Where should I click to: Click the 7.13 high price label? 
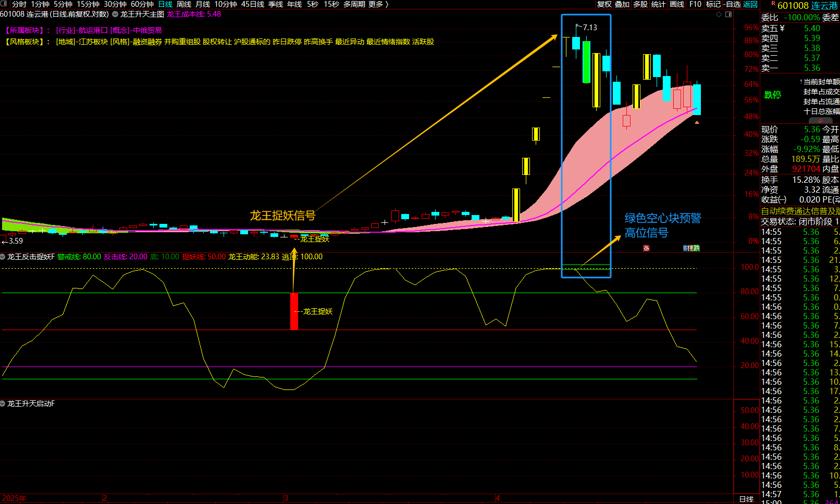coord(590,28)
